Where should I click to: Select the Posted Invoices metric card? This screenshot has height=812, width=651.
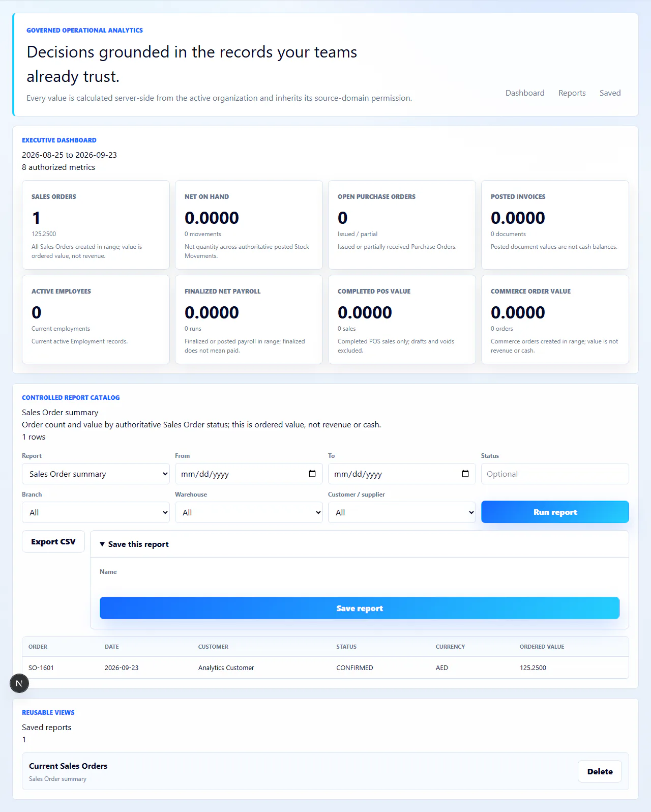pyautogui.click(x=555, y=225)
